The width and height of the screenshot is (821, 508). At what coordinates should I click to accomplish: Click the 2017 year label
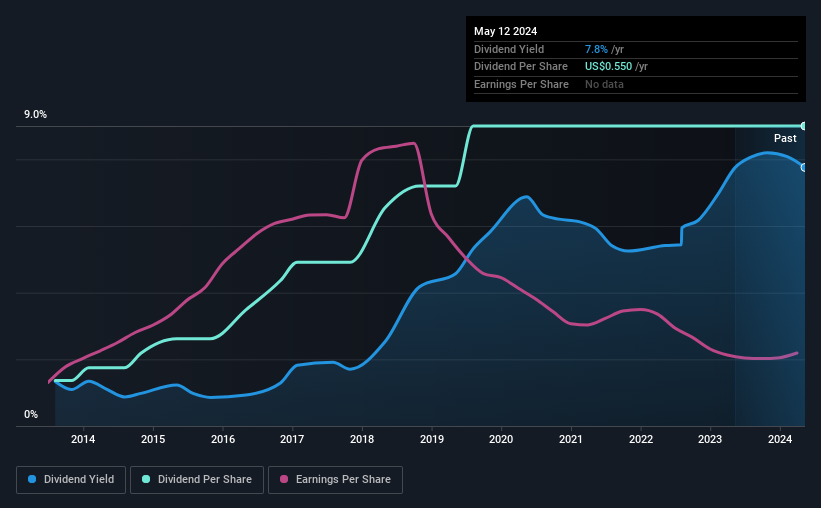[x=292, y=439]
